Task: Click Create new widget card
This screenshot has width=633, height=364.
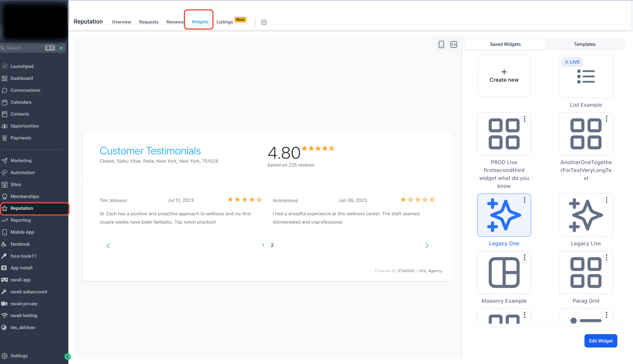Action: pyautogui.click(x=504, y=76)
